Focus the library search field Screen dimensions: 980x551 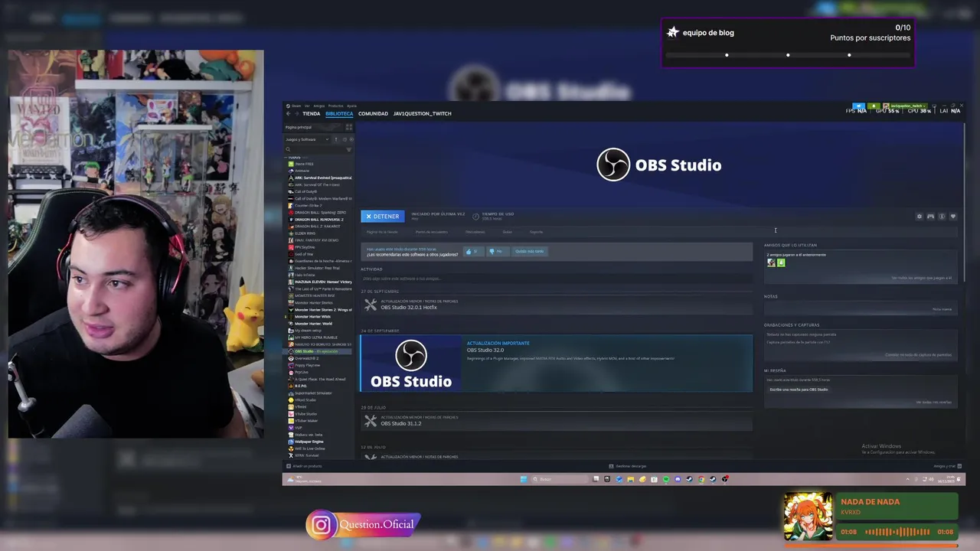pos(315,149)
